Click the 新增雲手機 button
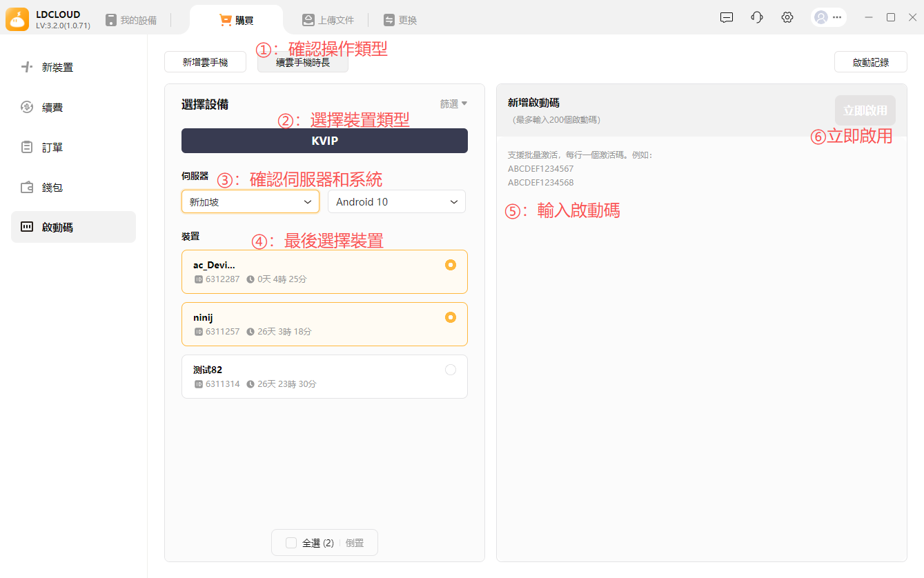This screenshot has width=924, height=578. click(x=205, y=62)
